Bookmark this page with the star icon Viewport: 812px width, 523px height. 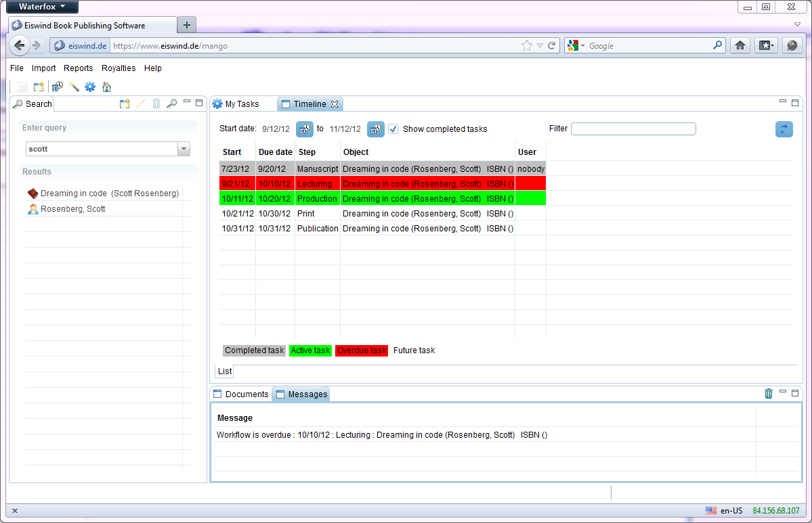pos(527,45)
